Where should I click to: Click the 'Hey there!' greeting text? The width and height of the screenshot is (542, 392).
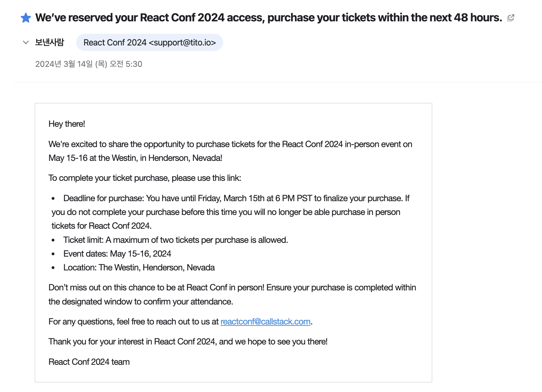tap(67, 124)
